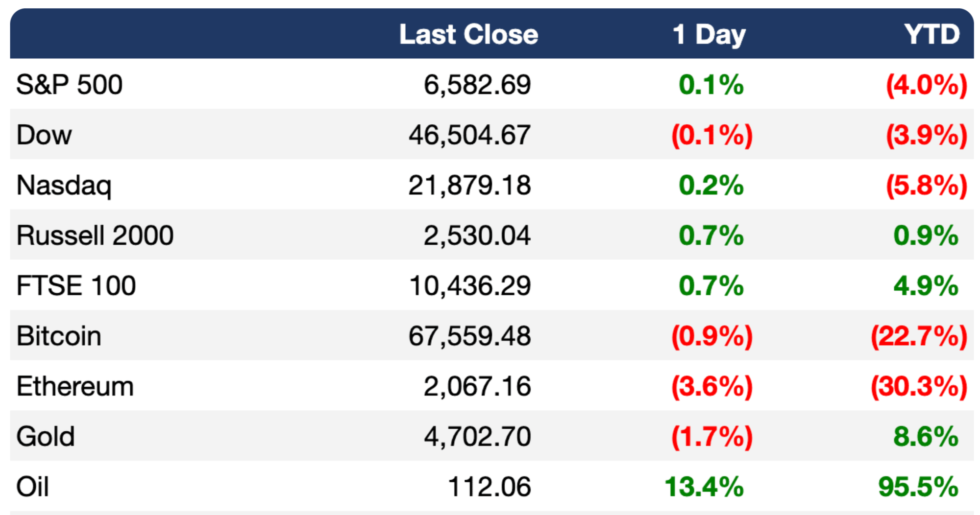
Task: Select the Bitcoin row label
Action: (x=59, y=336)
